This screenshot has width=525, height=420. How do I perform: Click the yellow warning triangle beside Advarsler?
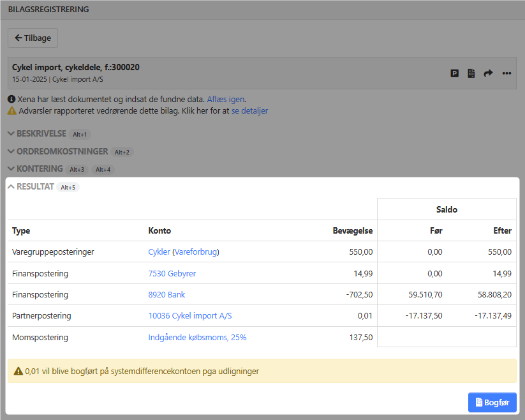tap(12, 110)
